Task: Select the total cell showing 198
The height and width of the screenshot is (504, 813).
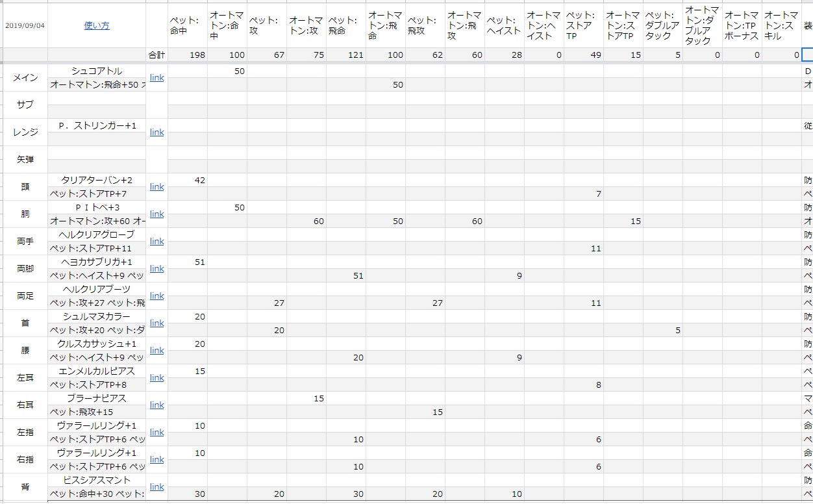Action: pyautogui.click(x=188, y=55)
